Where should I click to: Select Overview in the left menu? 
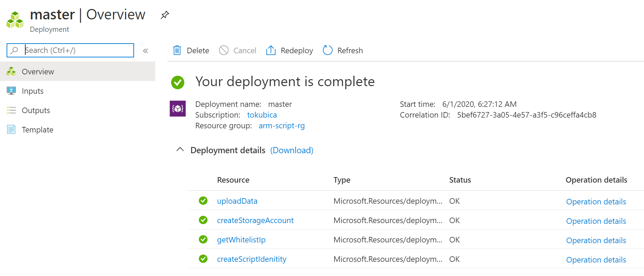pos(38,72)
